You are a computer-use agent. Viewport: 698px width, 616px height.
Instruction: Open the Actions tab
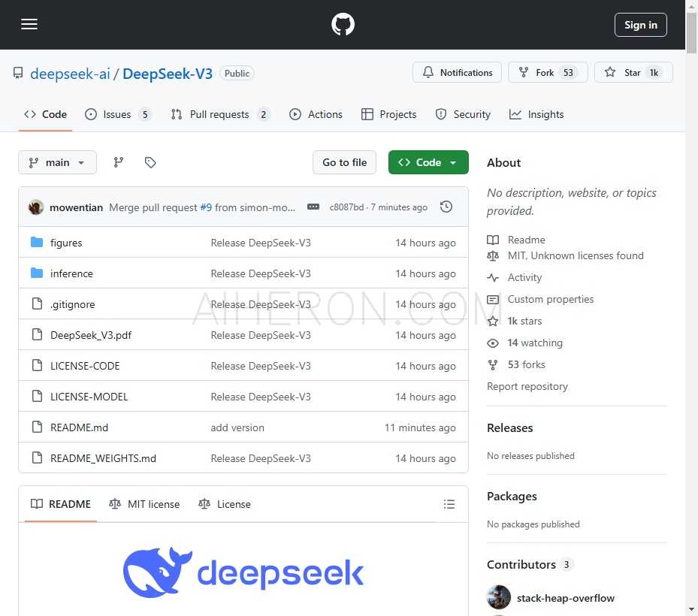316,114
